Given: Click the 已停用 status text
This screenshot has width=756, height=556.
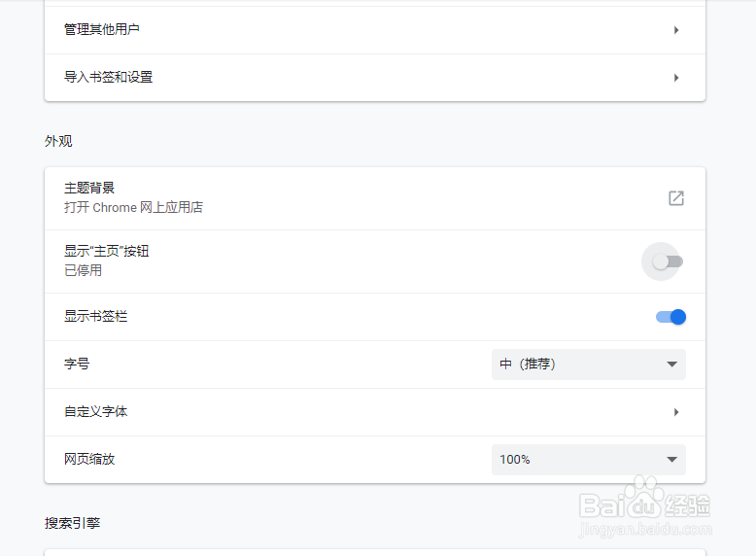Looking at the screenshot, I should 83,270.
